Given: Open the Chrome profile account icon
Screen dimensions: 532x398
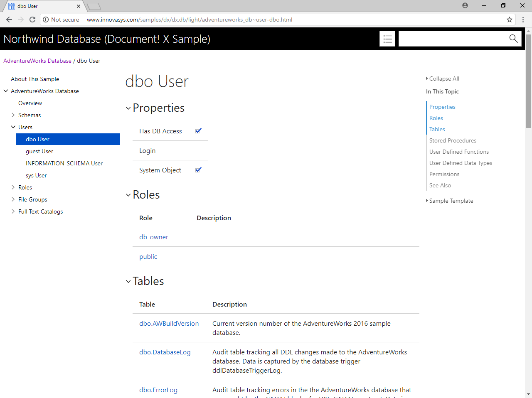Looking at the screenshot, I should coord(465,5).
